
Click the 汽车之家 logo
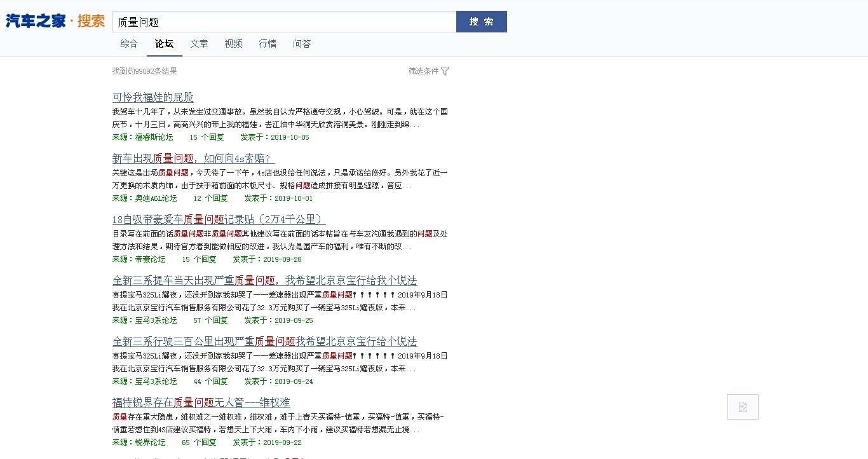coord(36,21)
